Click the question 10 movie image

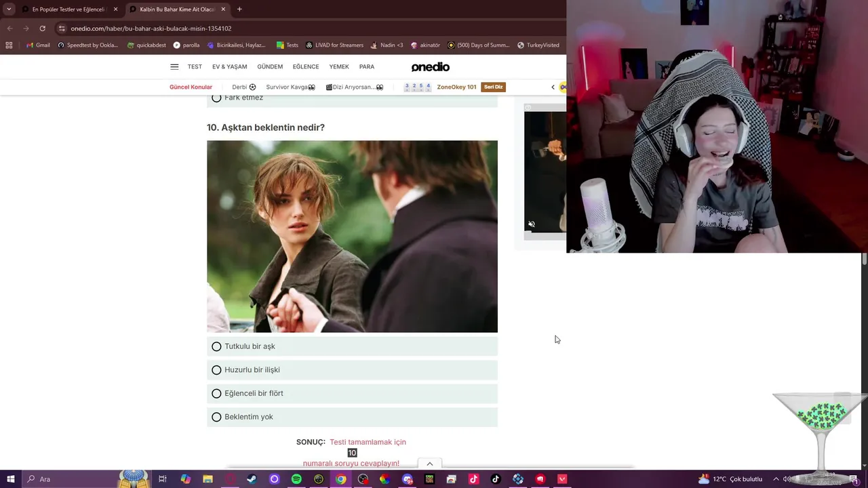click(352, 237)
